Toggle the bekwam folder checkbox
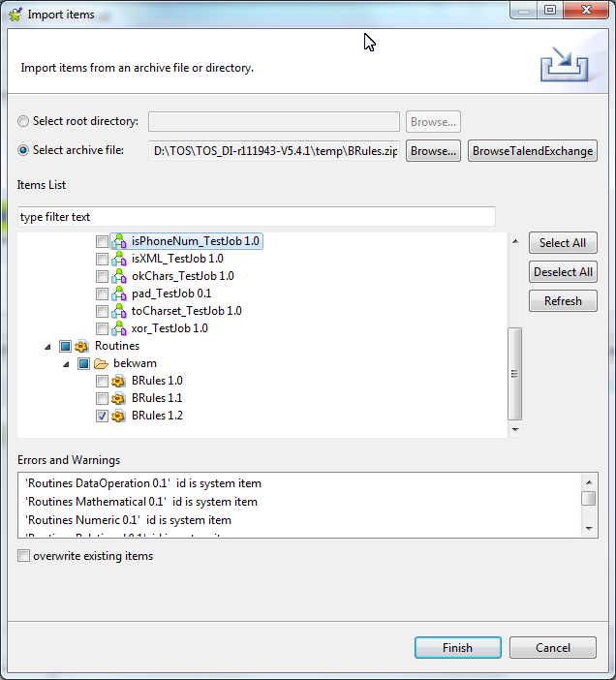The width and height of the screenshot is (616, 680). (x=83, y=363)
